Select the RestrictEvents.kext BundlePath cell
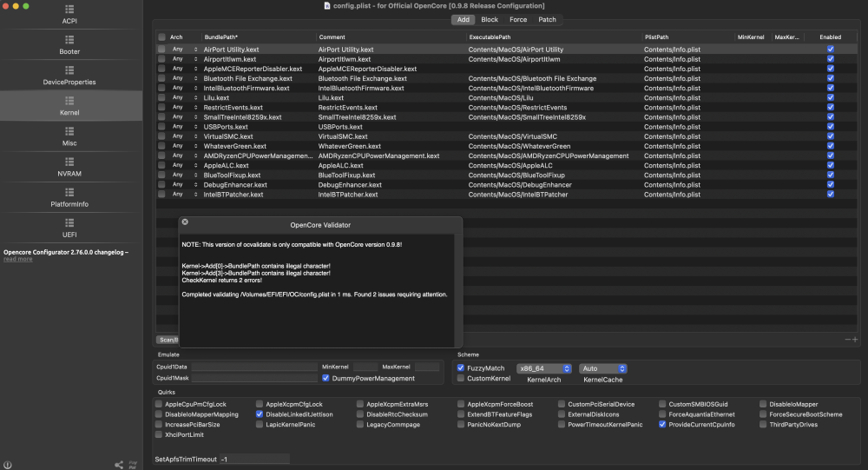Viewport: 868px width, 470px height. pos(233,108)
